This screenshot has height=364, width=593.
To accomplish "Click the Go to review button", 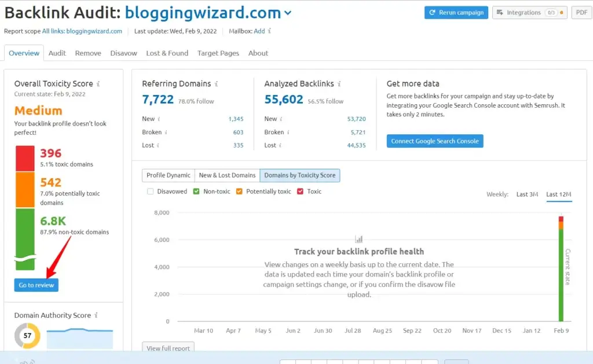I will click(36, 285).
